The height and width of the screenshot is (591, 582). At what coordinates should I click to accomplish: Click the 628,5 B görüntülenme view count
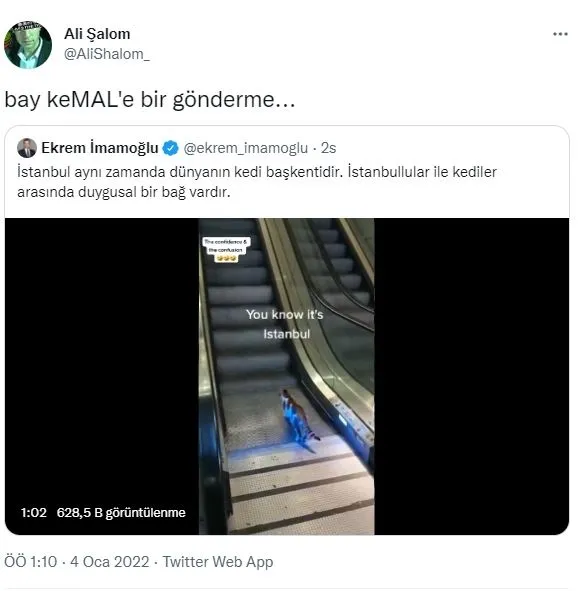pyautogui.click(x=121, y=513)
